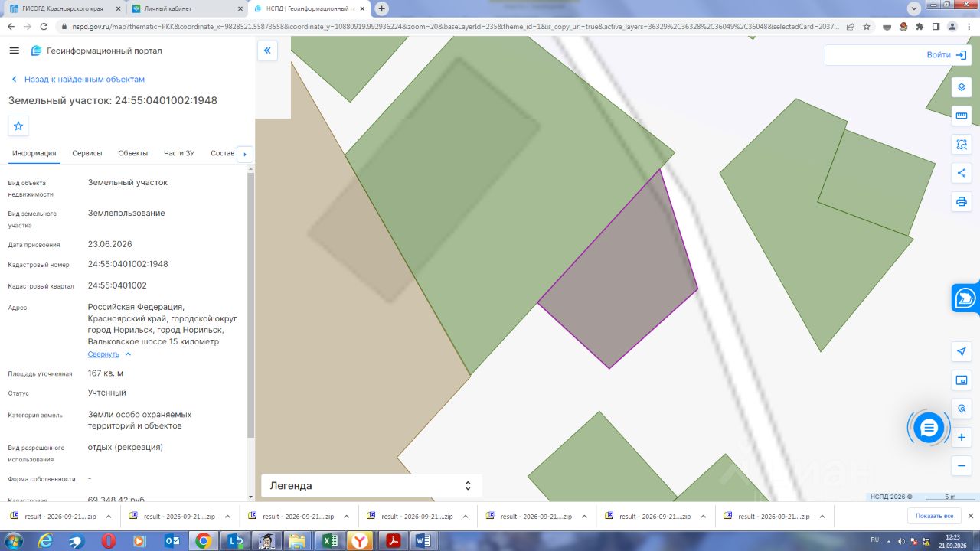The width and height of the screenshot is (980, 551).
Task: Select the ruler measurement tool
Action: [962, 116]
